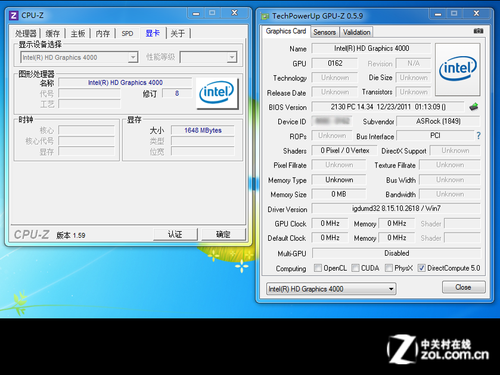Open the CPU-Z performance level dropdown
The width and height of the screenshot is (500, 375).
click(232, 57)
